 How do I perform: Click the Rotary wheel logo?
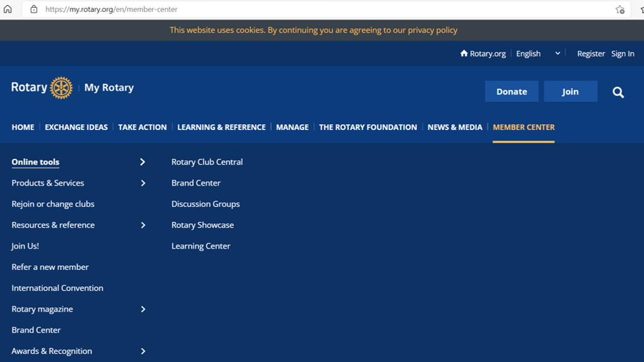tap(61, 88)
